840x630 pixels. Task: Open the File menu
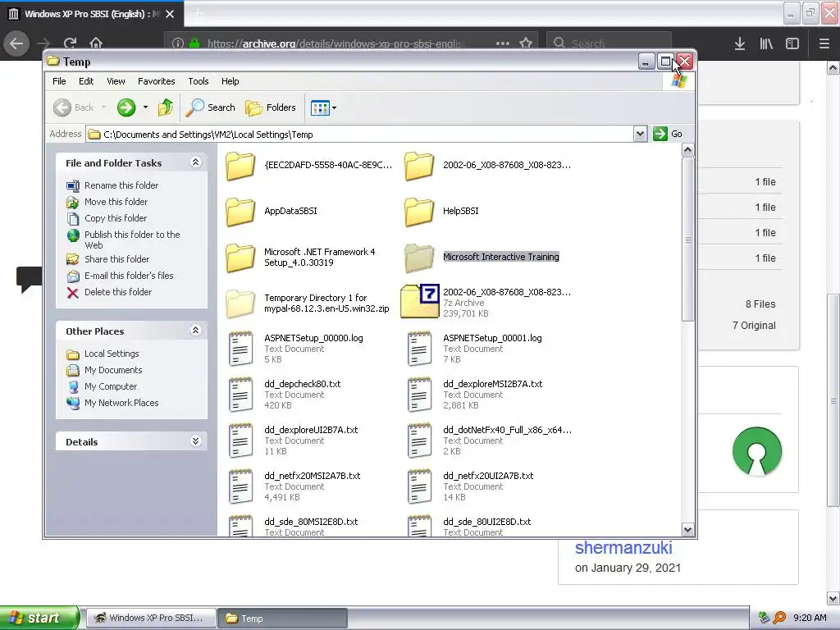tap(59, 81)
